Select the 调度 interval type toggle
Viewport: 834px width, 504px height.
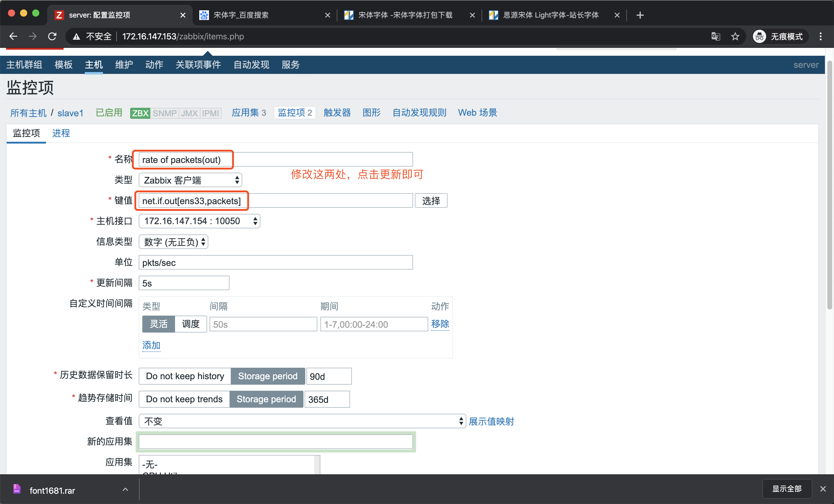click(x=190, y=324)
